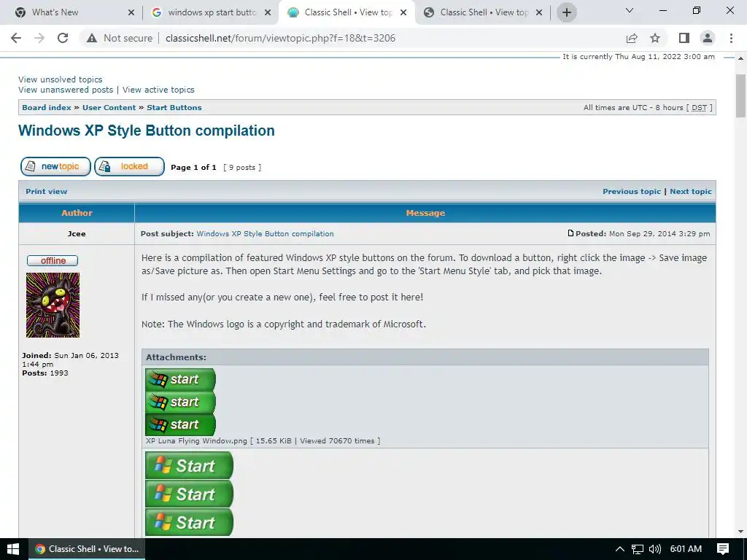Click the Message column header

click(425, 213)
